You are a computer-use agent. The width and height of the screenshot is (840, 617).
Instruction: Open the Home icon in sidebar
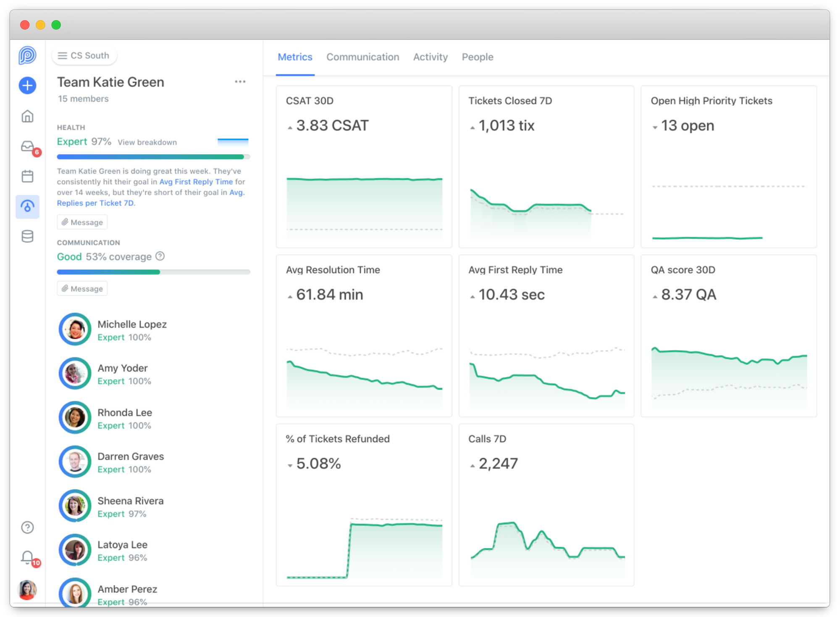tap(27, 116)
